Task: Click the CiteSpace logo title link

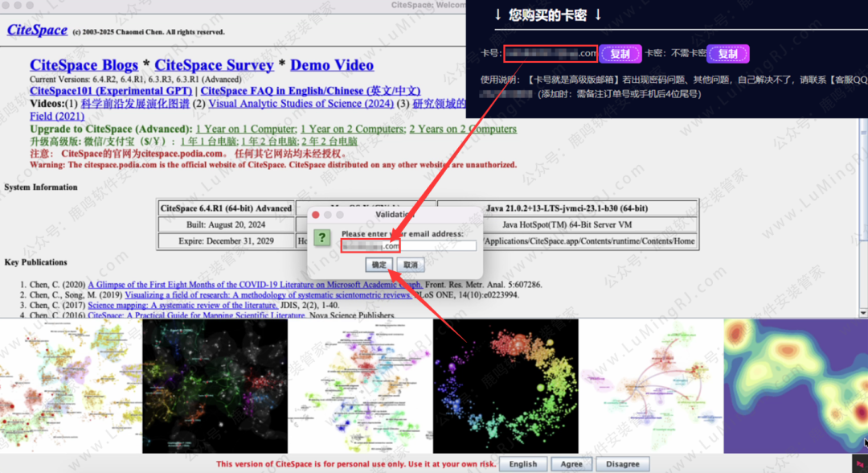Action: click(37, 30)
